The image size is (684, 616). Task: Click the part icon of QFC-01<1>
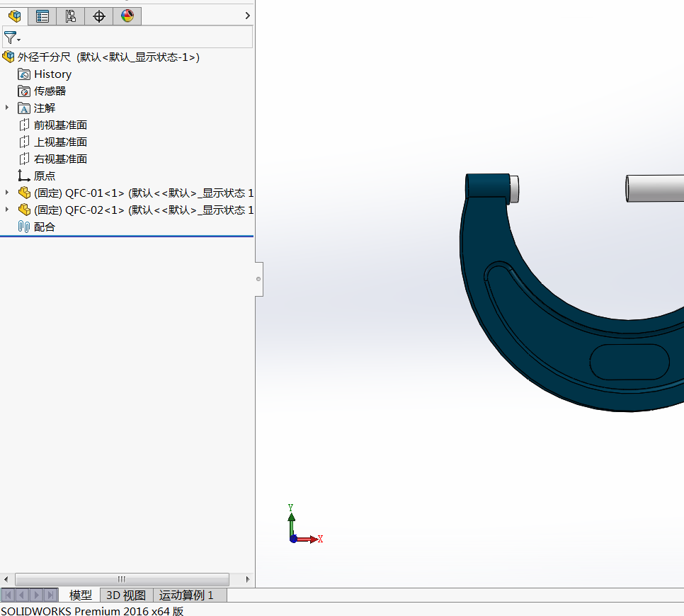(x=24, y=193)
